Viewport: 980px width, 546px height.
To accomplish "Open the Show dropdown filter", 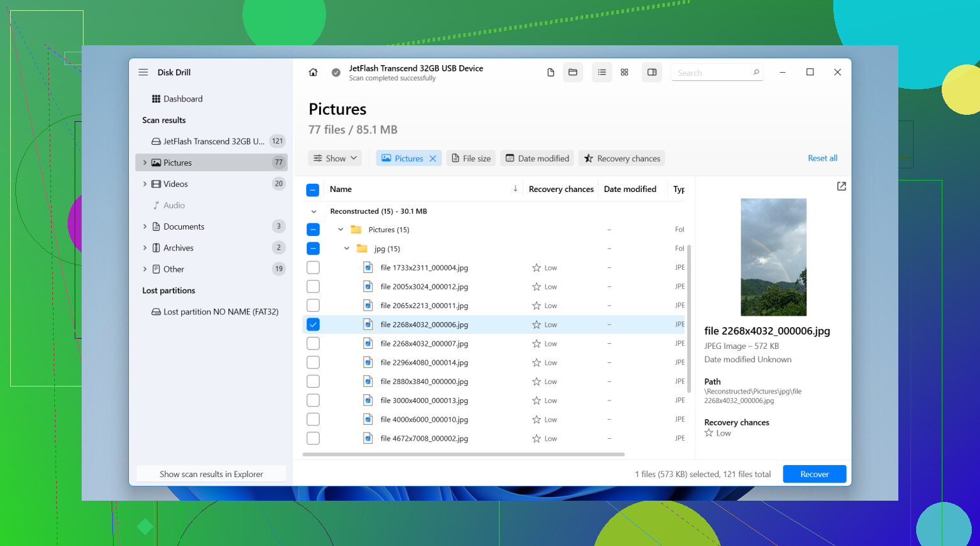I will coord(335,158).
